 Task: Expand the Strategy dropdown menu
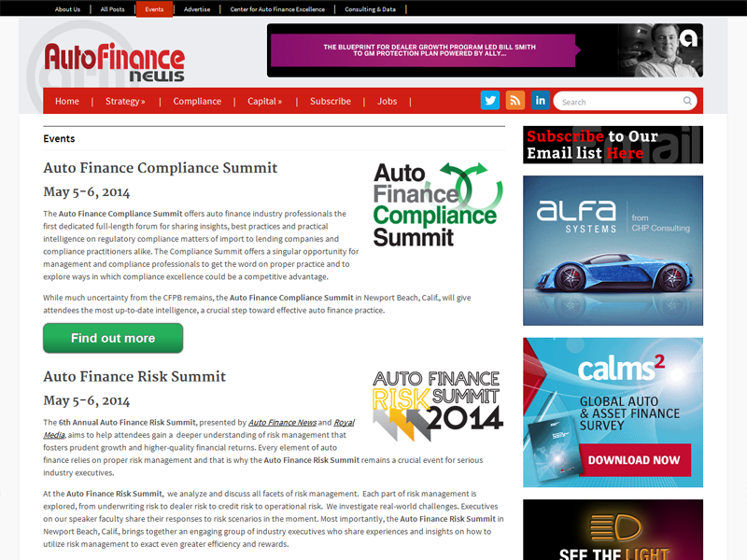pos(125,101)
